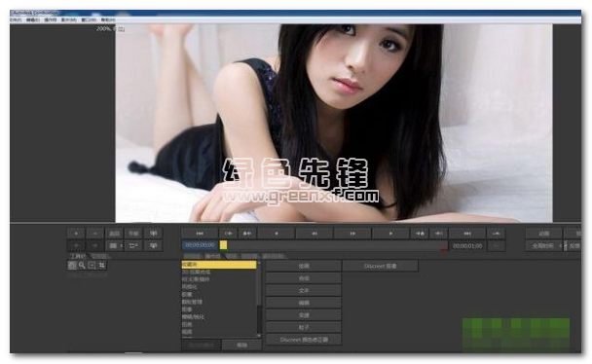
Task: Switch to the toolbar tab in lower-left panel
Action: [x=78, y=257]
